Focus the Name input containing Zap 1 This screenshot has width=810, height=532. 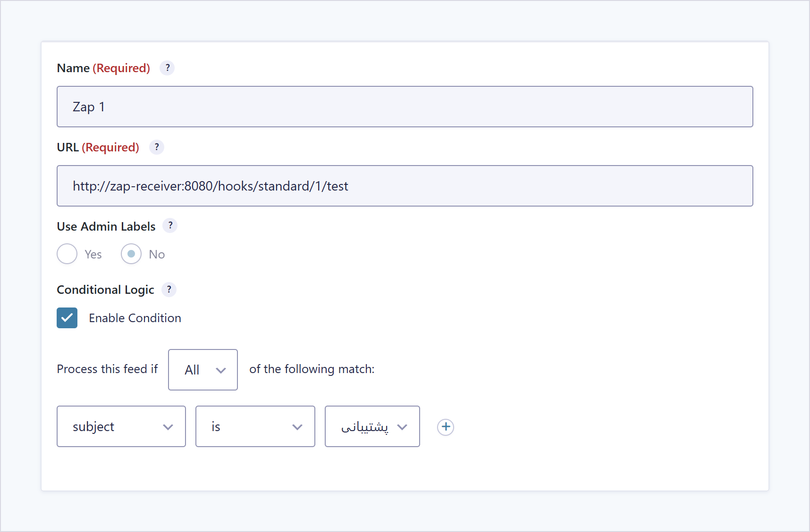(405, 107)
